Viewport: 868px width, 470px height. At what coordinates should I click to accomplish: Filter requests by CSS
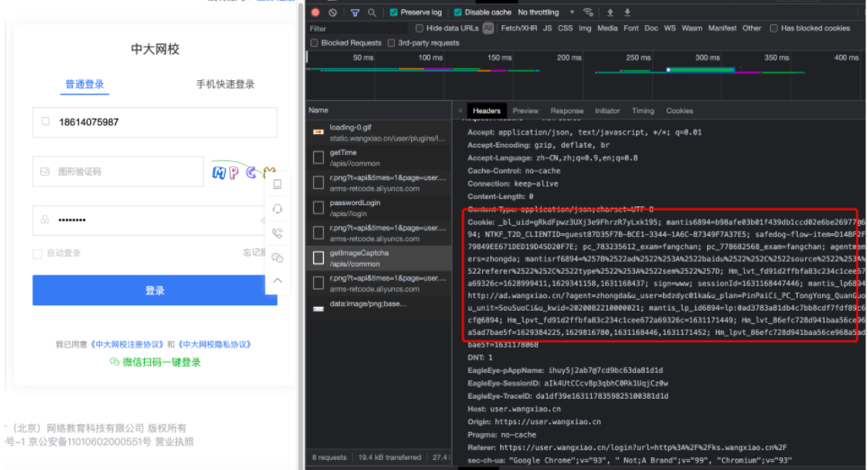[565, 28]
